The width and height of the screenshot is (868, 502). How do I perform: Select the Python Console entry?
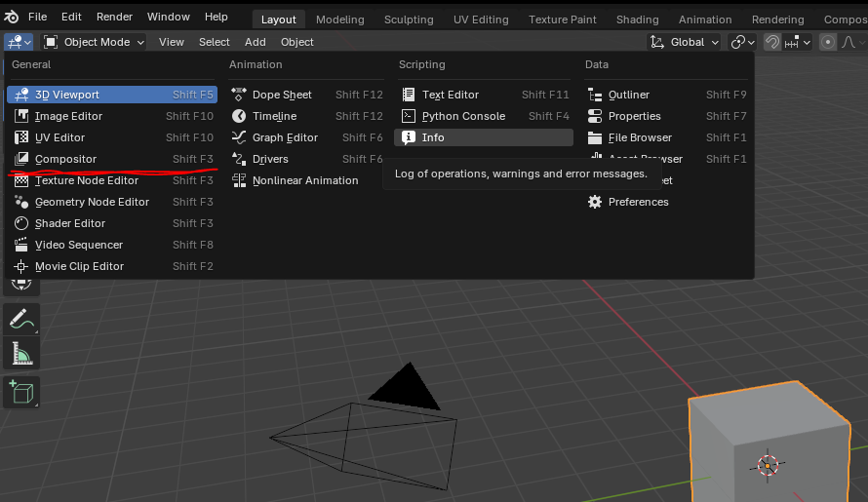484,116
